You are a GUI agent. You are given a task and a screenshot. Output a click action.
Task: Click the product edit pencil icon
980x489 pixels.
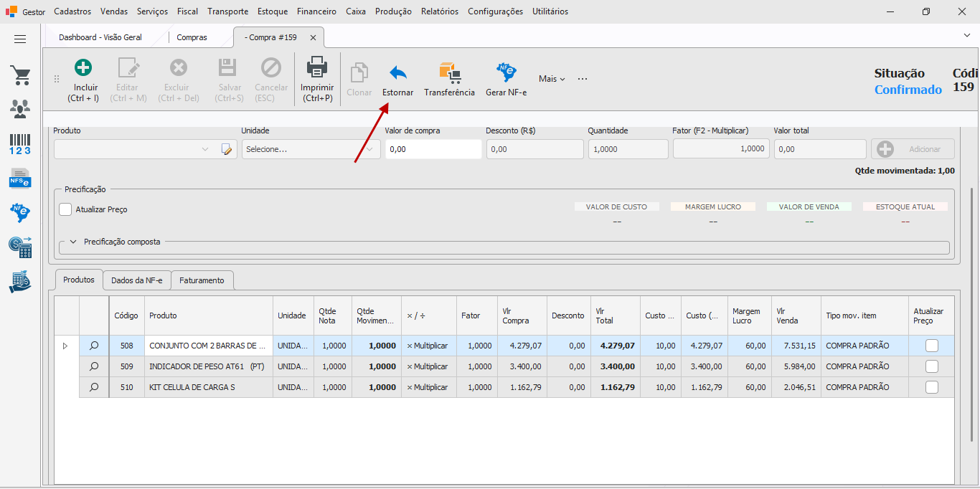coord(228,149)
